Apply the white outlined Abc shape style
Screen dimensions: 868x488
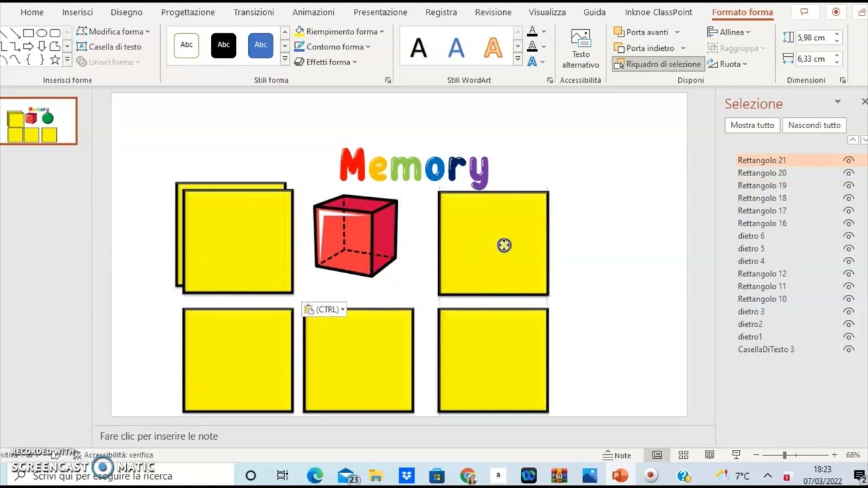pos(186,45)
